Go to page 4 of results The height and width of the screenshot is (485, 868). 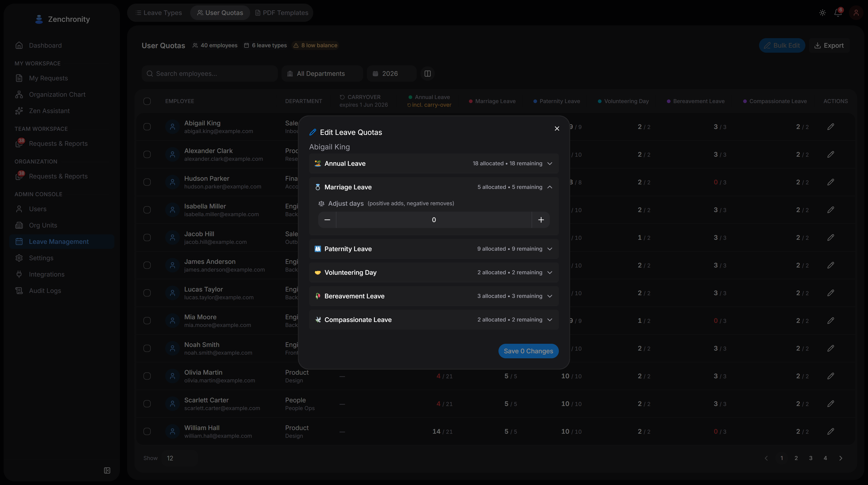click(825, 458)
